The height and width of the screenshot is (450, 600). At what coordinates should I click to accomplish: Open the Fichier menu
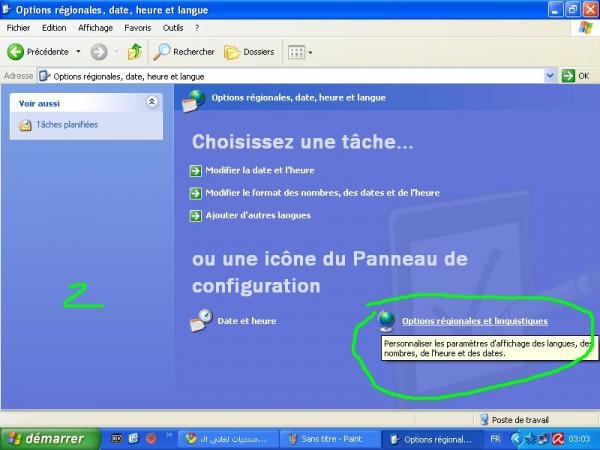pyautogui.click(x=19, y=28)
